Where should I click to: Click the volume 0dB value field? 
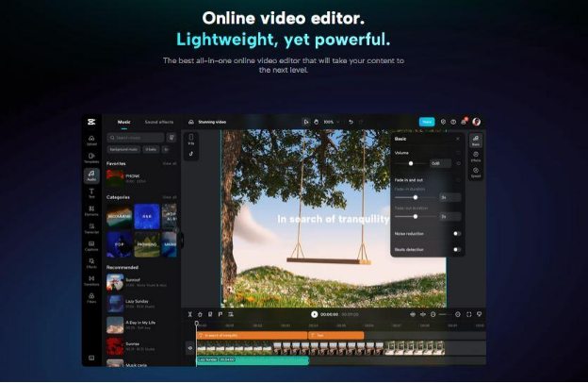coord(440,163)
